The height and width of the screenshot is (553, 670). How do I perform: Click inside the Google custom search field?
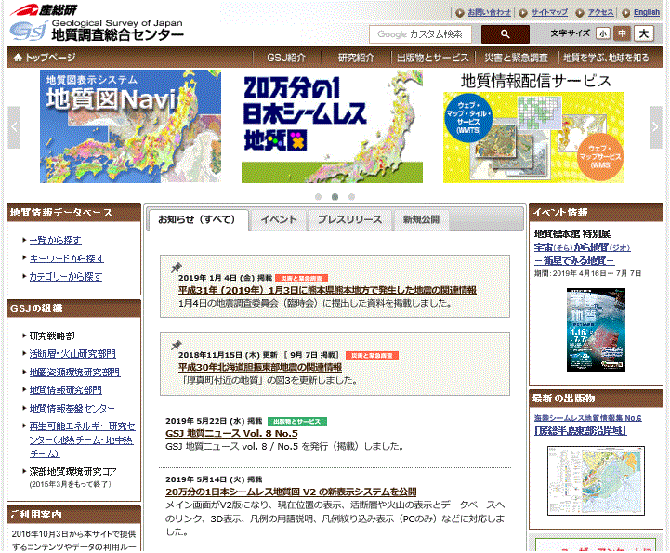[420, 34]
